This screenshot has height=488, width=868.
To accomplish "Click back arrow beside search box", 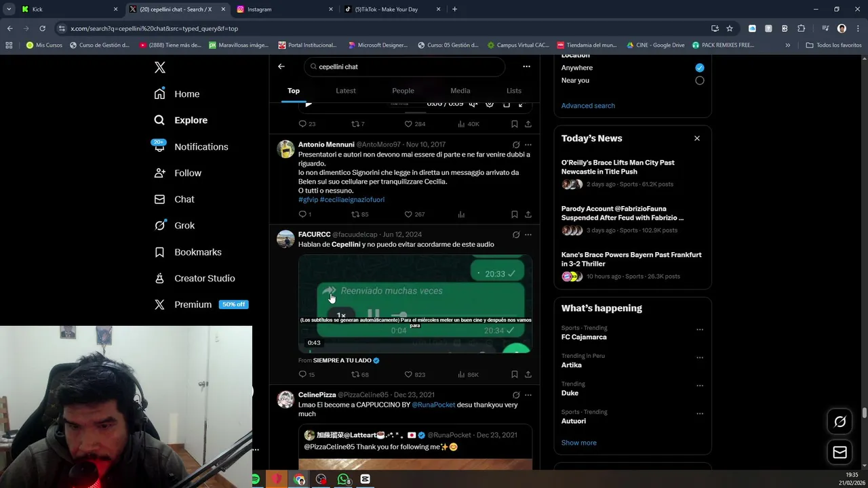I will (x=281, y=66).
